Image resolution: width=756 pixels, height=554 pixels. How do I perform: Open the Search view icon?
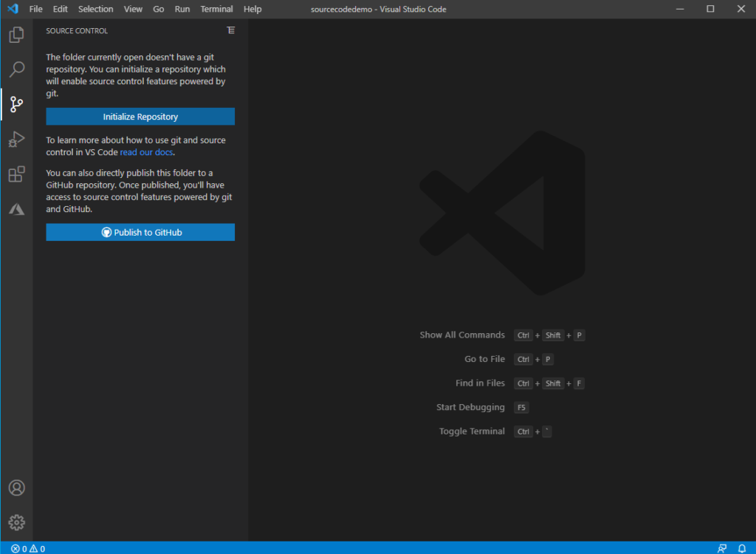tap(16, 69)
